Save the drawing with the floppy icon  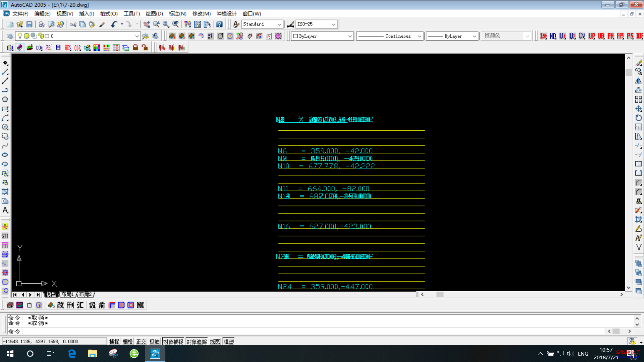[x=30, y=24]
